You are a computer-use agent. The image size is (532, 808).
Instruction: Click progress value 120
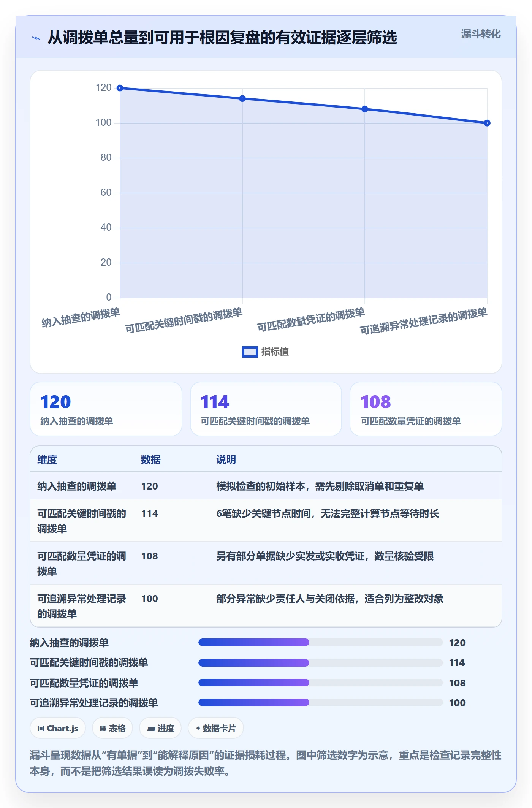coord(457,643)
